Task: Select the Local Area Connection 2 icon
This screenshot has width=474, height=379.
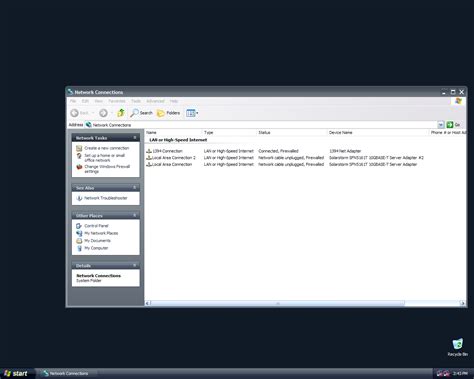Action: pyautogui.click(x=149, y=158)
